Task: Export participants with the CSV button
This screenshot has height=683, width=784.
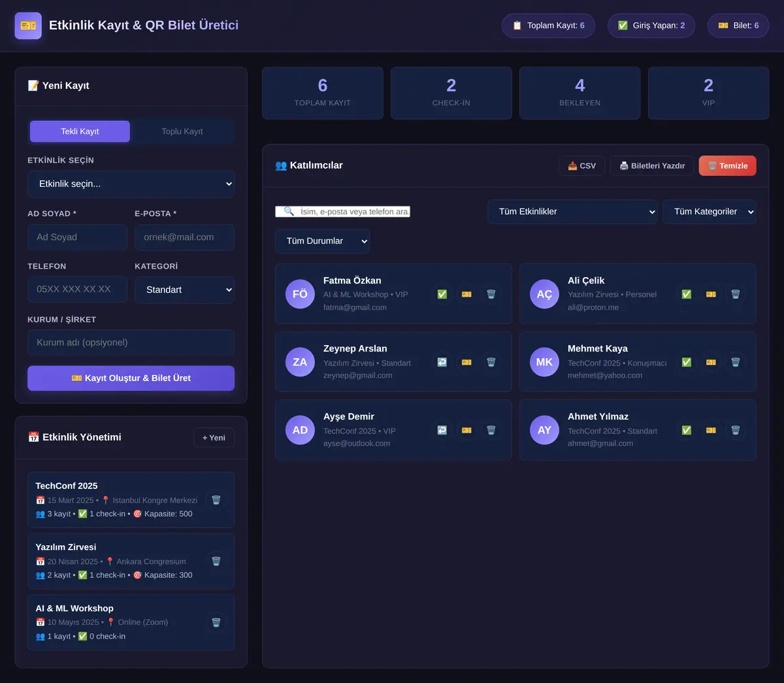Action: 581,166
